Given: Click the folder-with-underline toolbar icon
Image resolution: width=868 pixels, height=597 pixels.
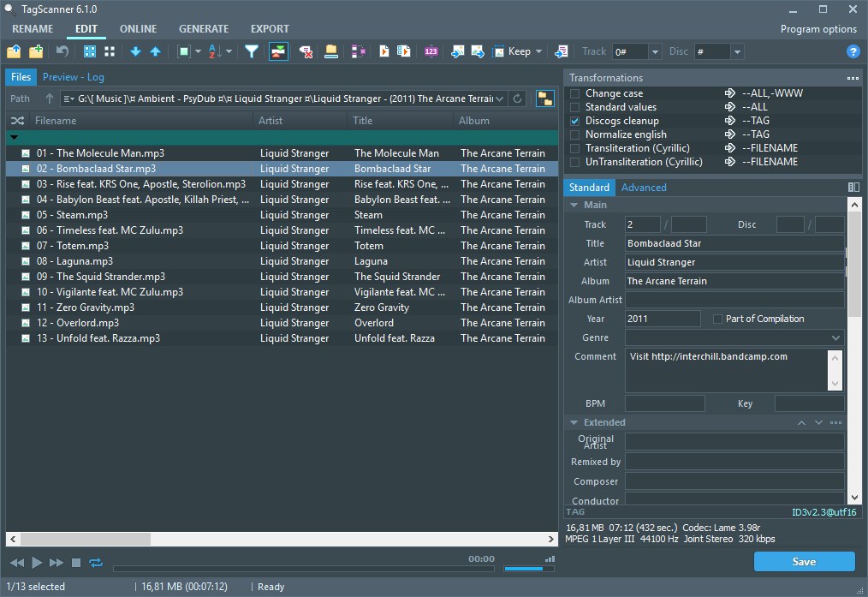Looking at the screenshot, I should click(331, 51).
